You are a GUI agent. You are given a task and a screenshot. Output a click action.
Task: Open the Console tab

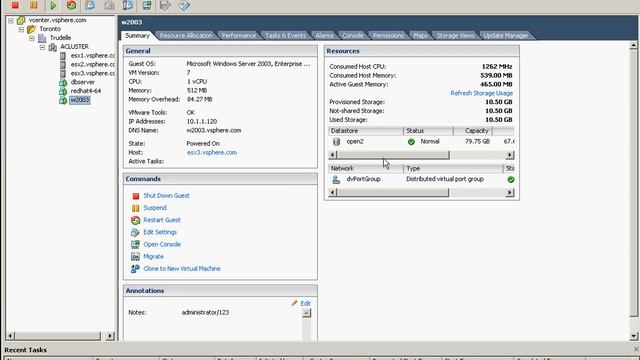[353, 36]
